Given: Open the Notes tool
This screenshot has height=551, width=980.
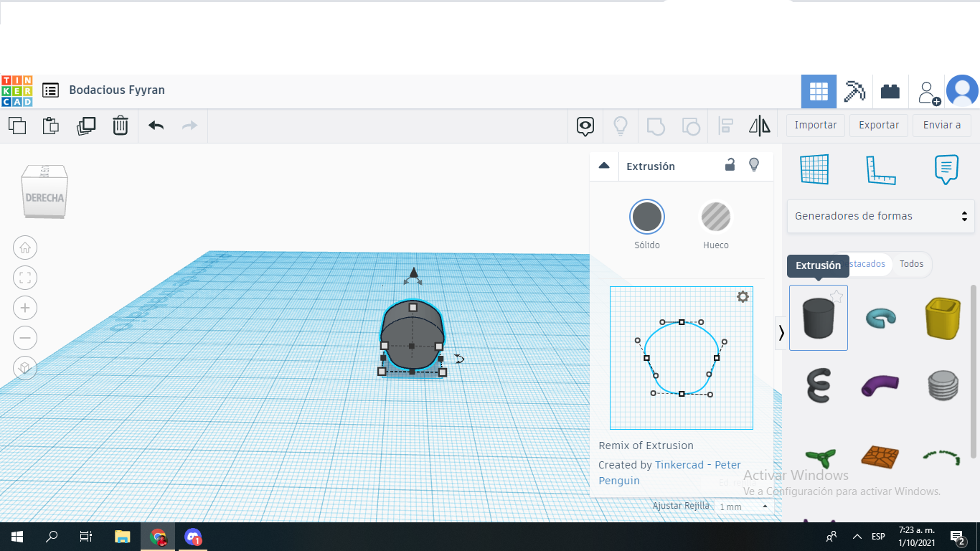Looking at the screenshot, I should 946,170.
